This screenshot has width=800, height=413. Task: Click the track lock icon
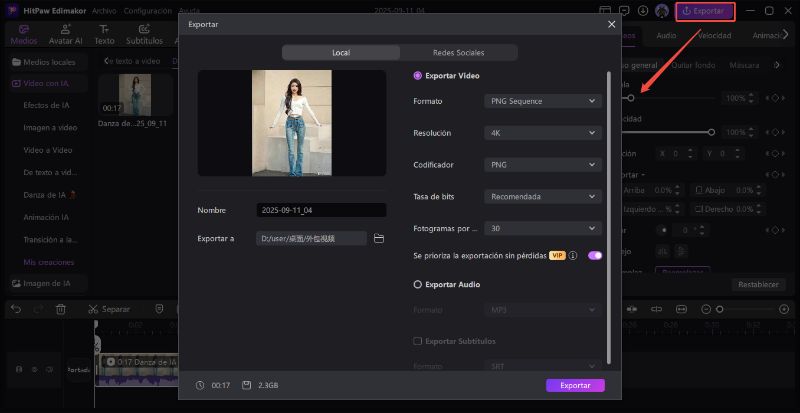[19, 369]
